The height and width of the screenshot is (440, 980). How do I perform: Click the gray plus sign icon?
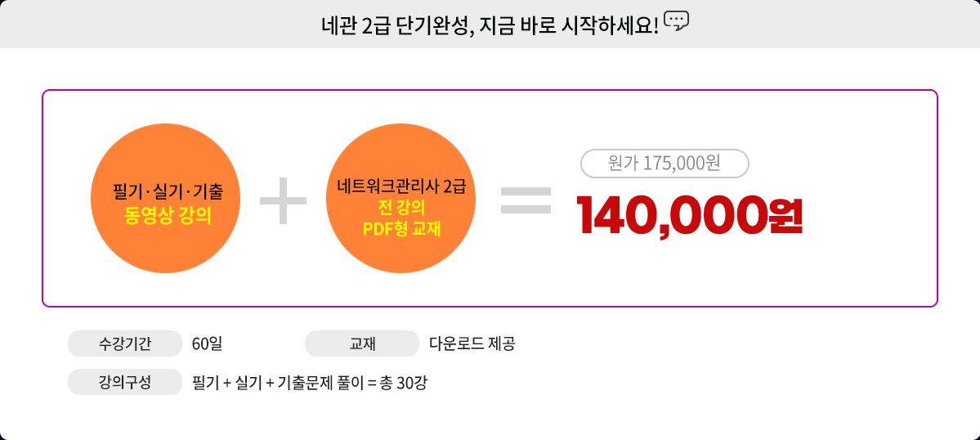pos(283,200)
